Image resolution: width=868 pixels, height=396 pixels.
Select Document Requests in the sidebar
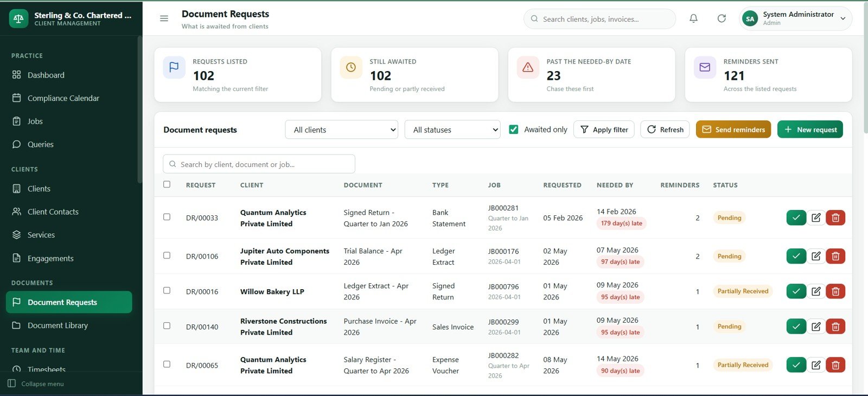(x=69, y=302)
